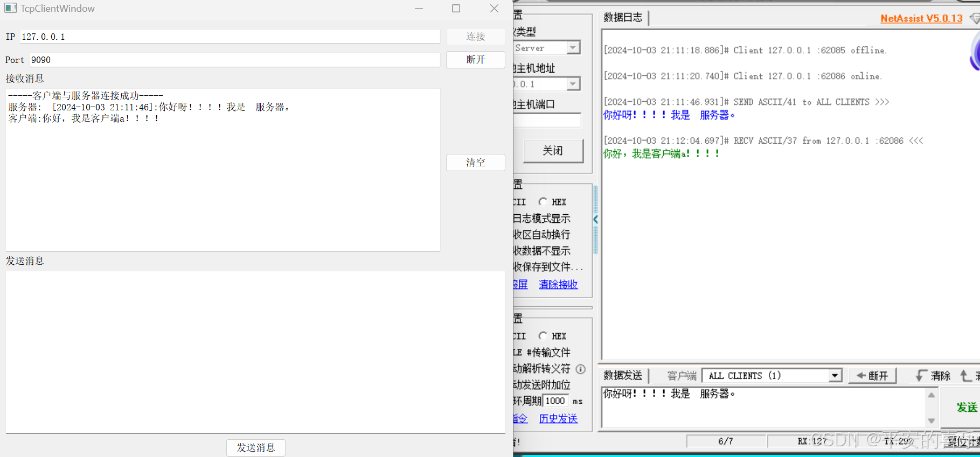Click the TcpClientWindow title bar app icon
This screenshot has width=980, height=457.
point(11,8)
